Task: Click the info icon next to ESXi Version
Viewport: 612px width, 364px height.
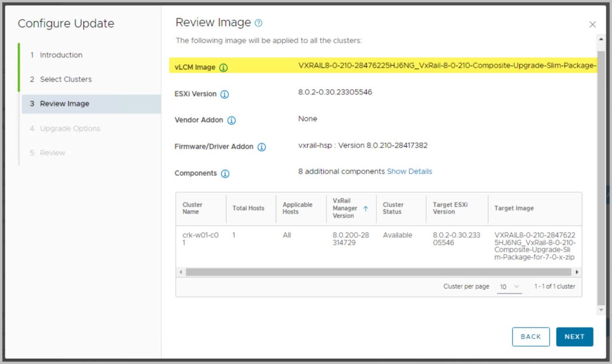Action: tap(225, 94)
